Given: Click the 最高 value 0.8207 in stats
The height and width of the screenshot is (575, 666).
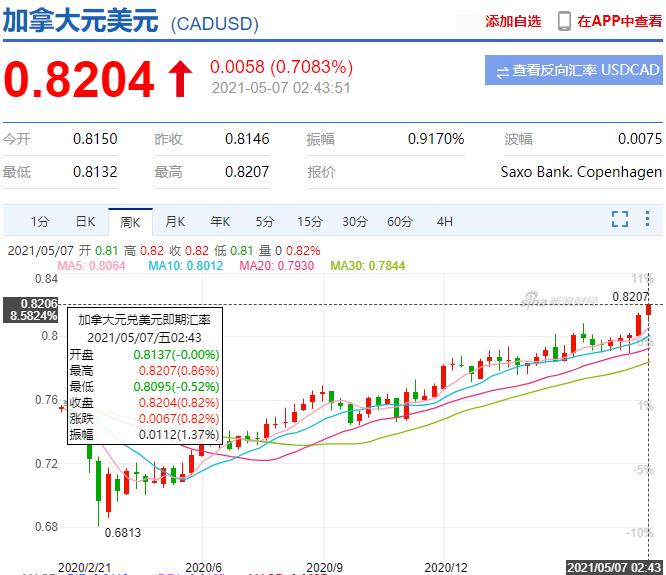Looking at the screenshot, I should pos(247,172).
